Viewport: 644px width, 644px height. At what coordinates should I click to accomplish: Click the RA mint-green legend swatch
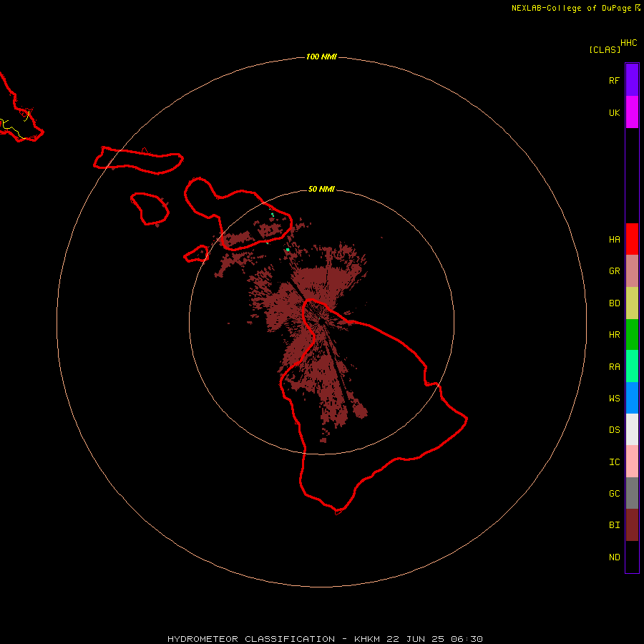click(632, 366)
